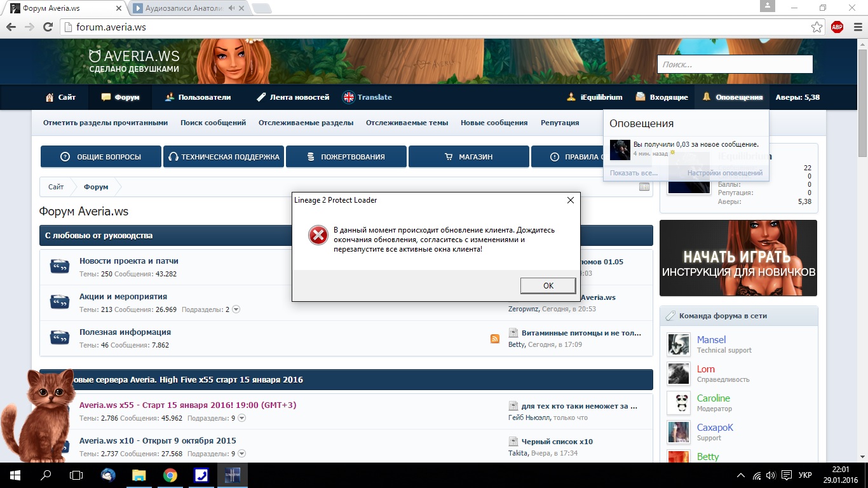Open the Репутация link

560,123
